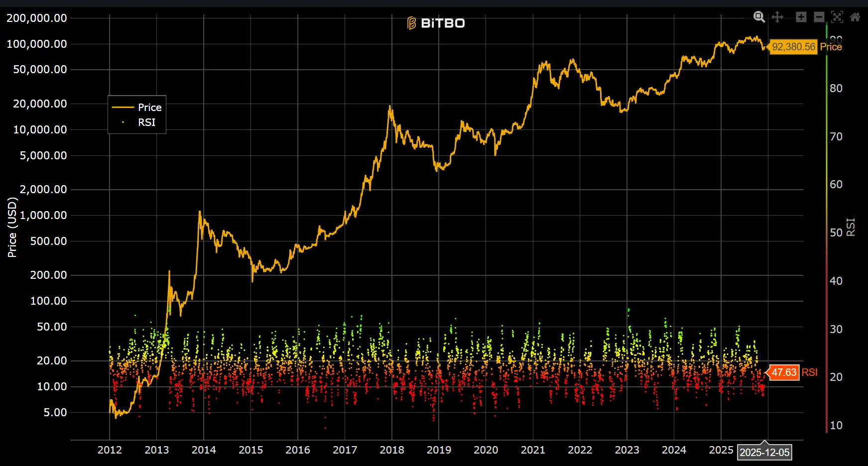The image size is (868, 466).
Task: Select the Zoom magnifier tool
Action: tap(759, 17)
